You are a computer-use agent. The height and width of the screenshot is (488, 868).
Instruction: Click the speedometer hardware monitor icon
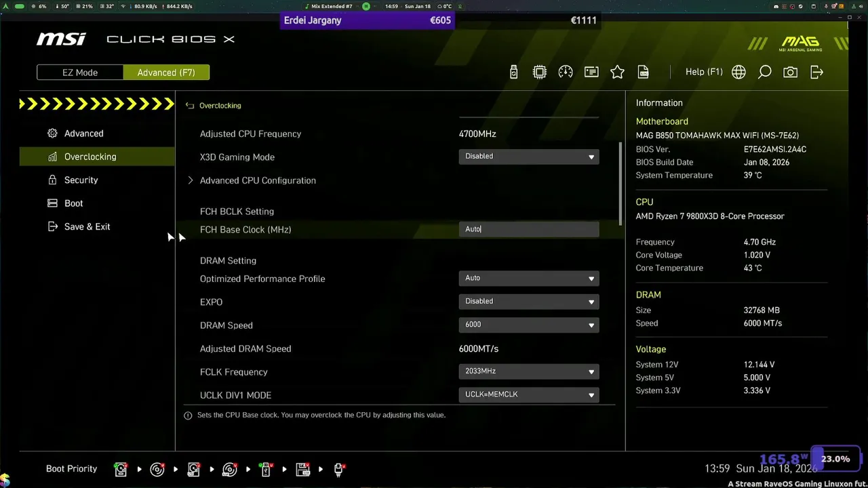(x=566, y=72)
